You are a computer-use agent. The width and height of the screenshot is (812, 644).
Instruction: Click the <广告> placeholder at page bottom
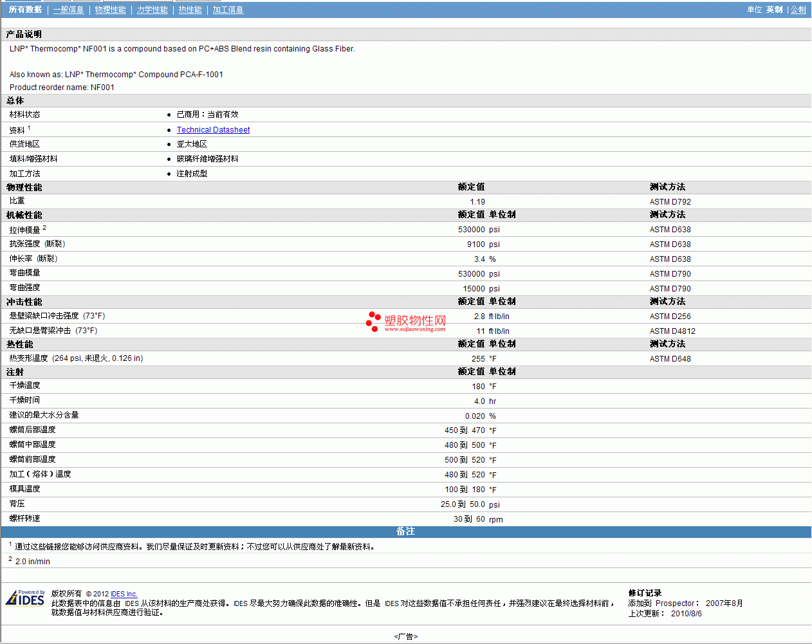(x=405, y=636)
